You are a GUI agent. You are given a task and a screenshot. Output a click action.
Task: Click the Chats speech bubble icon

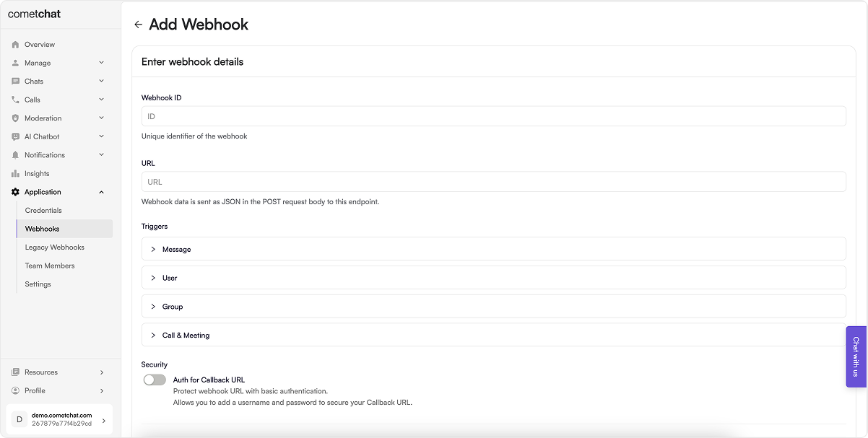pyautogui.click(x=15, y=82)
